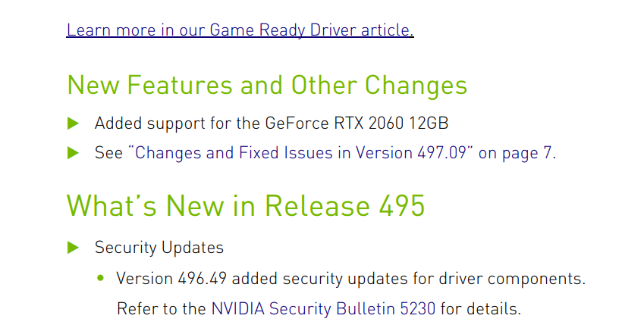Jump to "page 7" via the cross-reference
The height and width of the screenshot is (328, 644).
coord(526,153)
